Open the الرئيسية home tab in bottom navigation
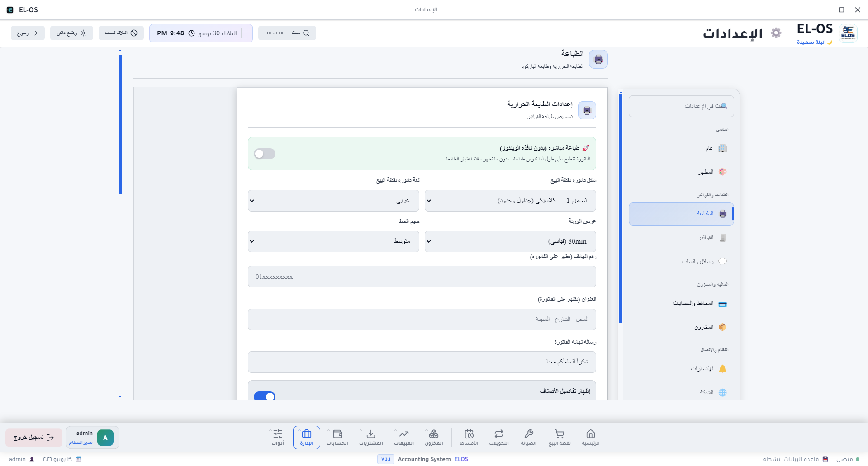868x466 pixels. coord(590,438)
